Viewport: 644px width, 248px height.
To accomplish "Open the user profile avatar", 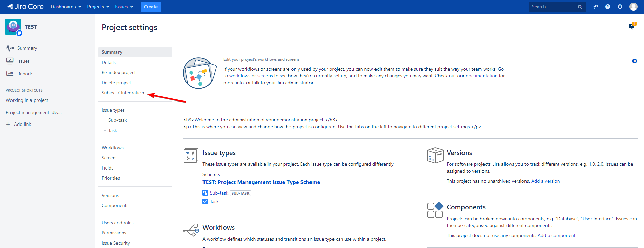I will click(x=633, y=7).
